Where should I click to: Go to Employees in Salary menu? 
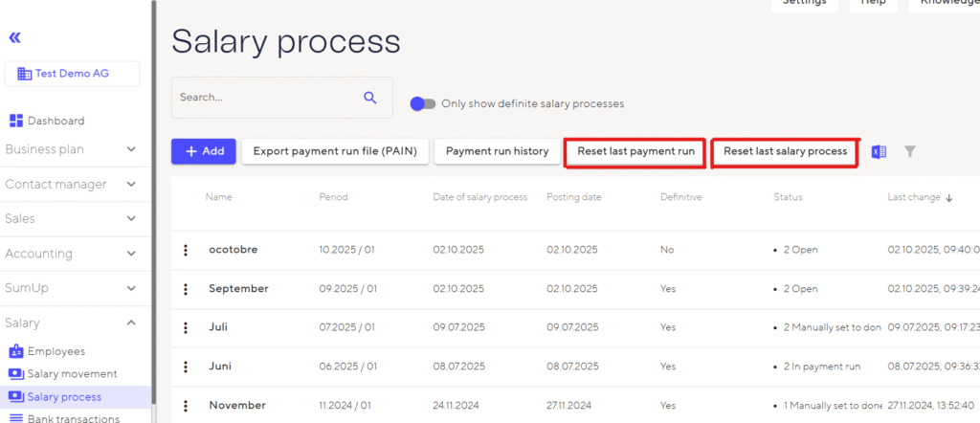tap(56, 351)
